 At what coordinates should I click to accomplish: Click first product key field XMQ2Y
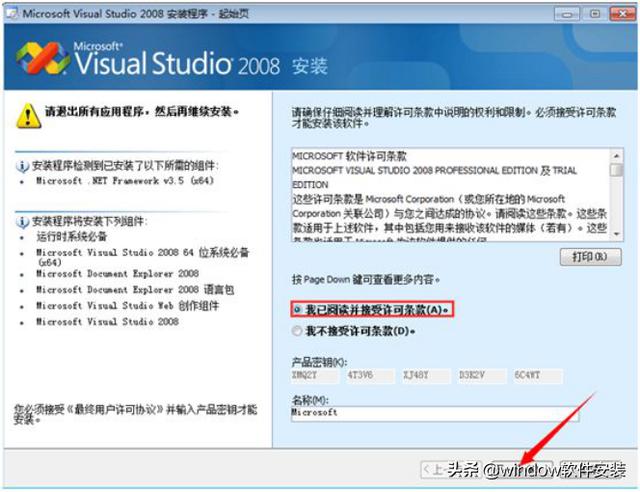point(315,375)
